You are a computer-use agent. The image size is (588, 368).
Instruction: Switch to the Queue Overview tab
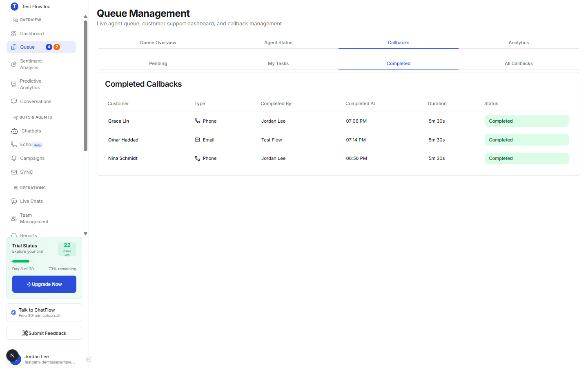[x=158, y=43]
